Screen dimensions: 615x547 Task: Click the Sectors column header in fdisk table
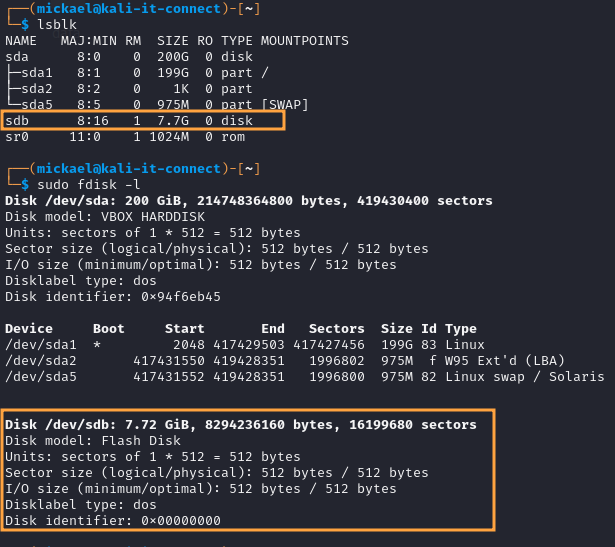pos(337,328)
